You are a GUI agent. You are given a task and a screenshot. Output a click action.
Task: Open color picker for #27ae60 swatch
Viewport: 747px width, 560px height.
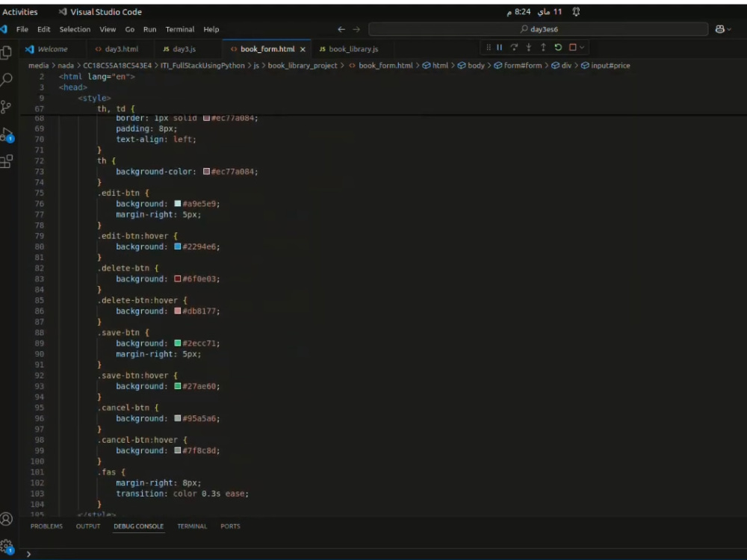(178, 386)
